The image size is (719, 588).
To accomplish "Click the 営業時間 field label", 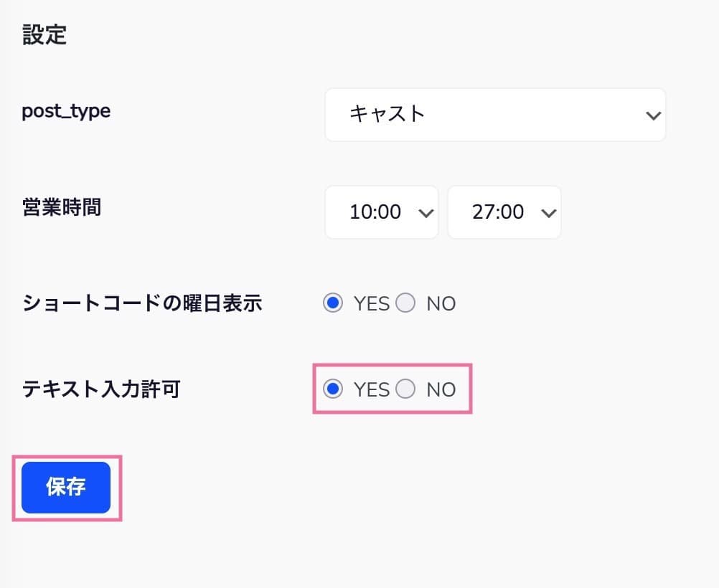I will click(62, 207).
